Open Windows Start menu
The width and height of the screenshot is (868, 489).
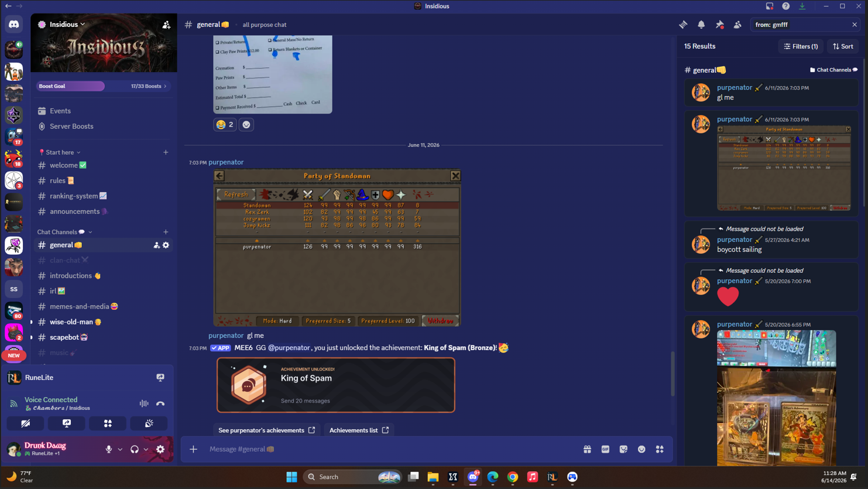tap(291, 477)
